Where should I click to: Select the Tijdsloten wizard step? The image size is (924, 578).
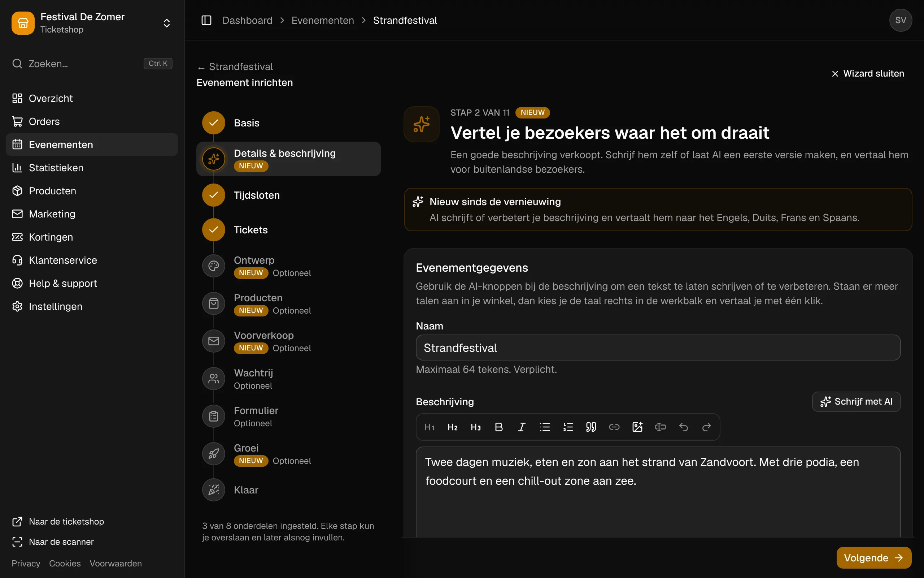click(x=289, y=195)
